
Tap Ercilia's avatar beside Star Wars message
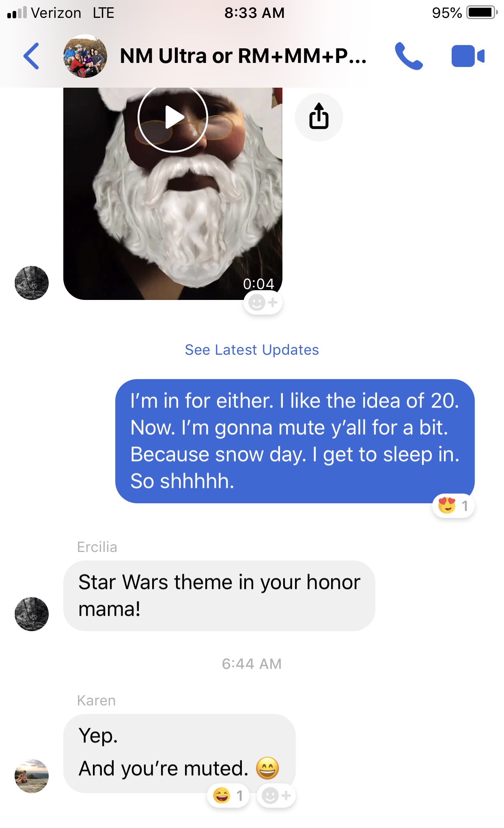pos(32,614)
